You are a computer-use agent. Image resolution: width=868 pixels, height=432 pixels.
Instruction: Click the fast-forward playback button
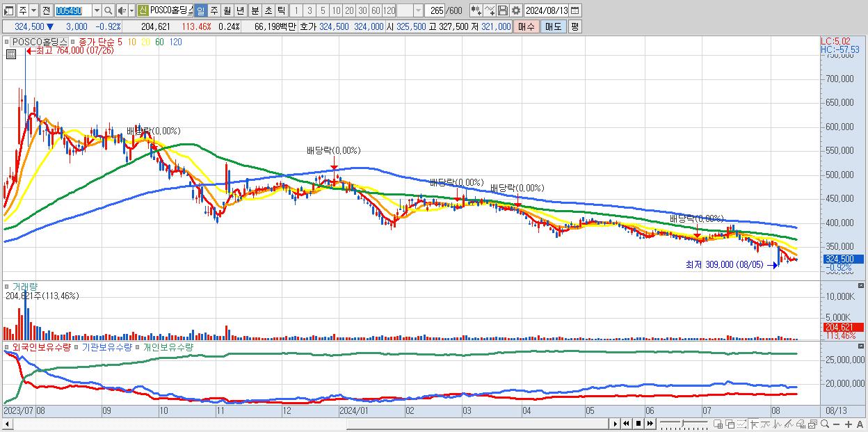[x=650, y=424]
